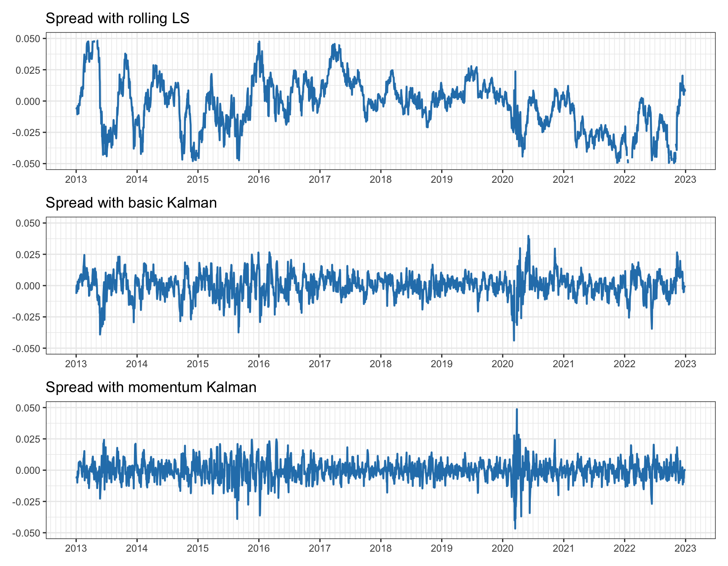Pick 2014 x-axis label under basic Kalman chart
The width and height of the screenshot is (728, 566).
coord(137,364)
